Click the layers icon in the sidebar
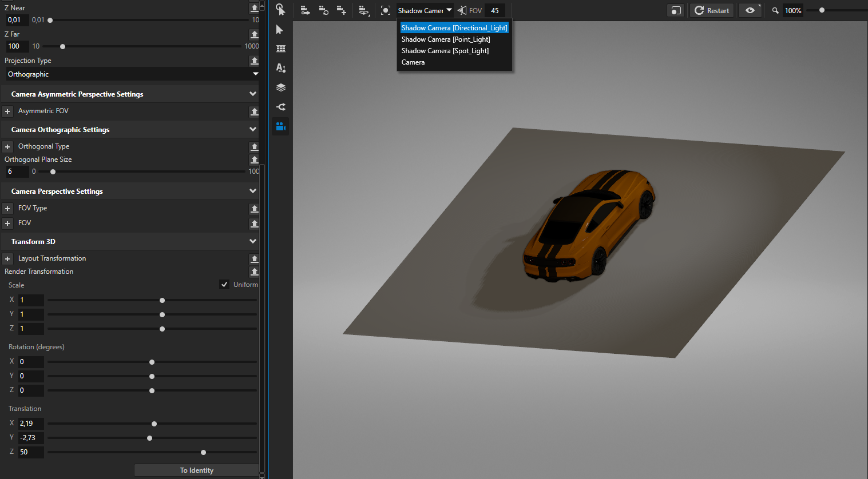The height and width of the screenshot is (479, 868). [x=280, y=87]
